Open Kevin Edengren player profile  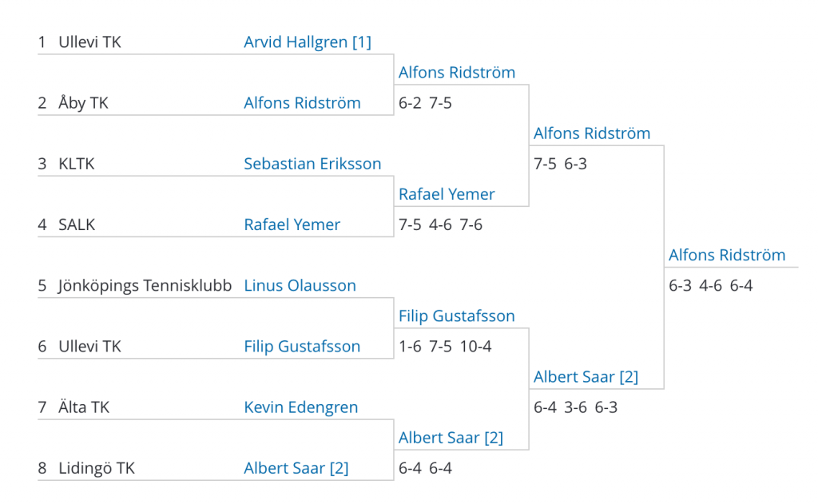[301, 407]
